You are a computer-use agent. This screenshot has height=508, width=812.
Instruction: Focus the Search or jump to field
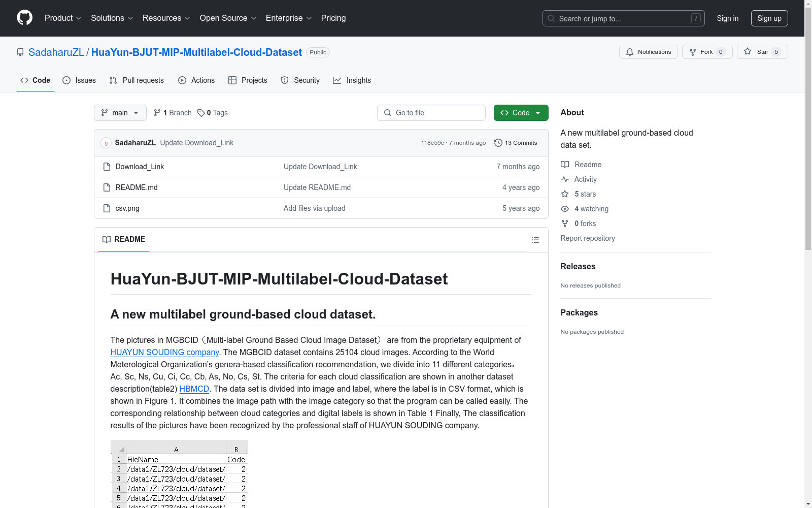pyautogui.click(x=624, y=18)
